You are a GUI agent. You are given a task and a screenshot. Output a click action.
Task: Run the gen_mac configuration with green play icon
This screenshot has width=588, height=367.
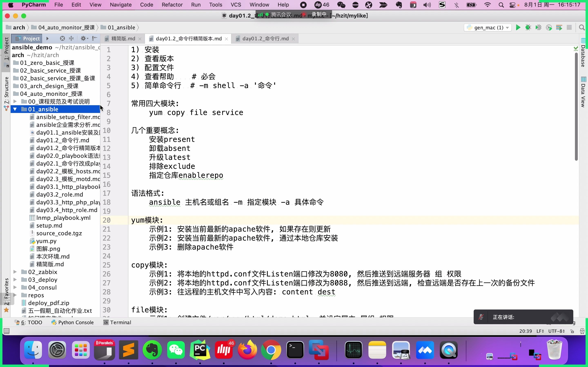[x=518, y=28]
